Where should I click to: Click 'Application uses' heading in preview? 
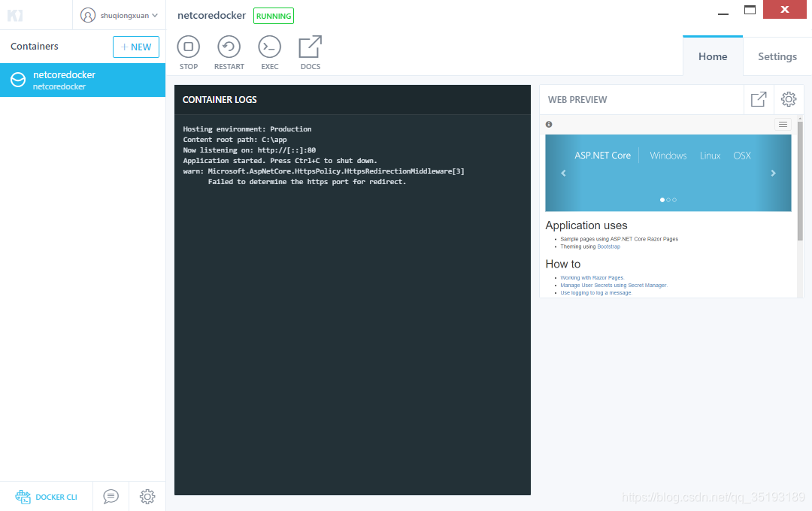coord(586,225)
